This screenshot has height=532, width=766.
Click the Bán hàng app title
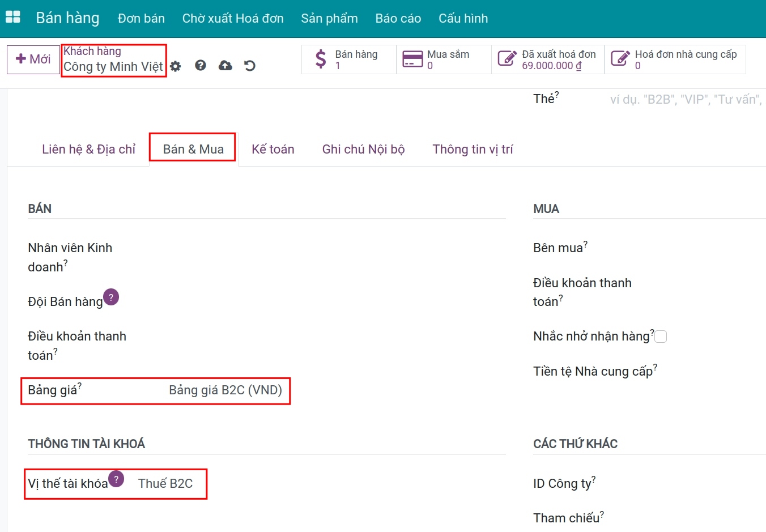click(67, 18)
